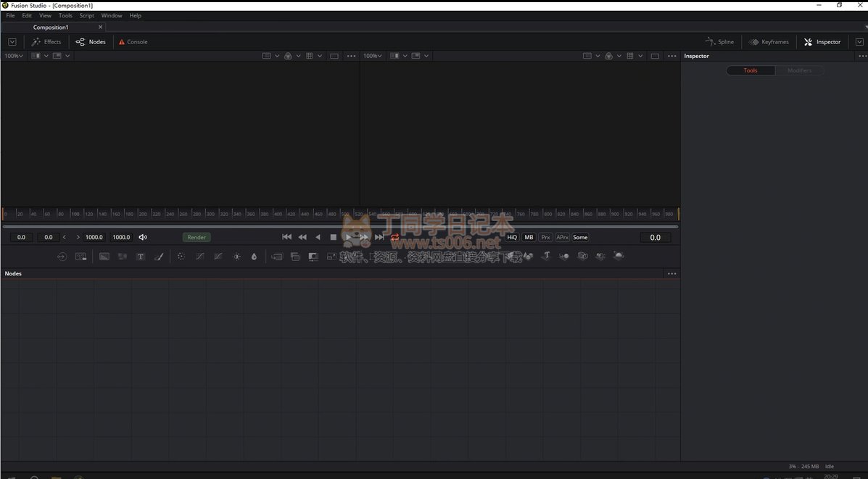The height and width of the screenshot is (479, 868).
Task: Select the Text tool in toolbar
Action: click(x=141, y=257)
